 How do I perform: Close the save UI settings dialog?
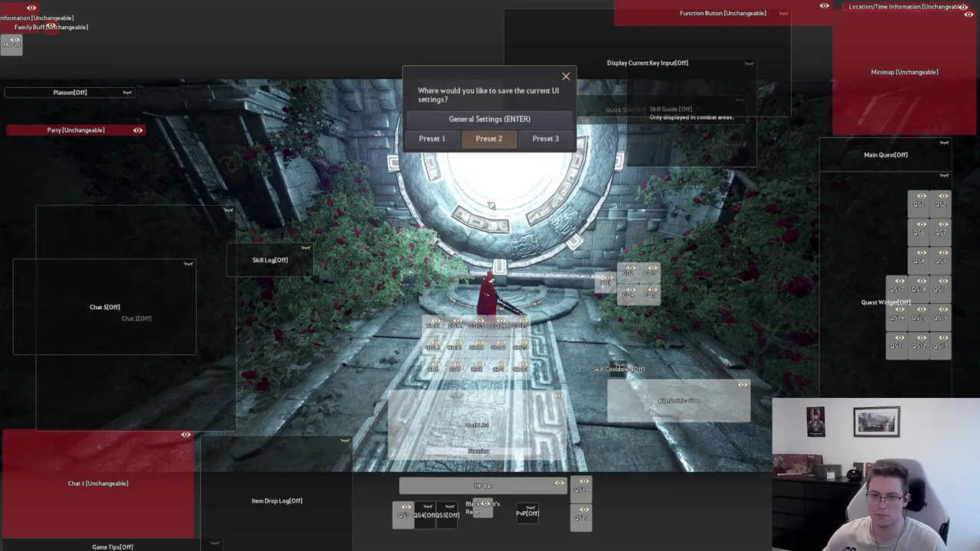566,77
